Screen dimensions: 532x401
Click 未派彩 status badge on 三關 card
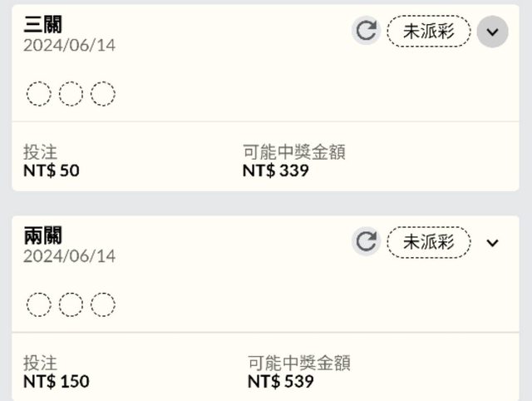coord(428,32)
